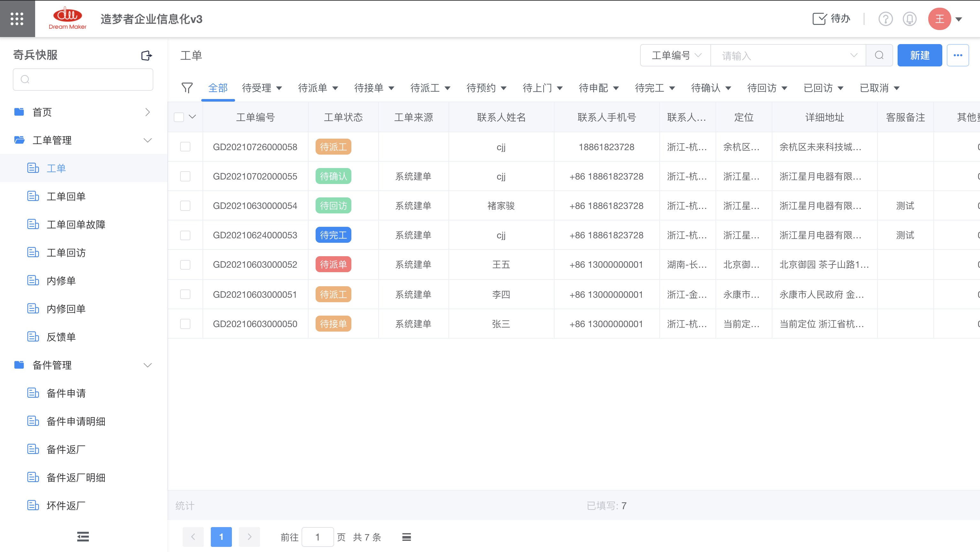
Task: Click the 内修单 document icon
Action: [x=33, y=280]
